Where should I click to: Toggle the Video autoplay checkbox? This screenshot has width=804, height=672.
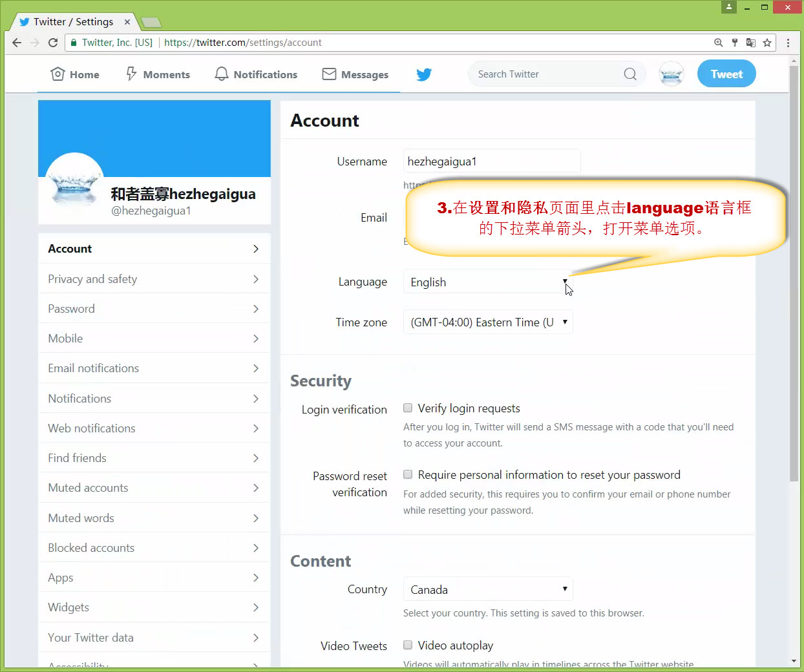pos(408,645)
